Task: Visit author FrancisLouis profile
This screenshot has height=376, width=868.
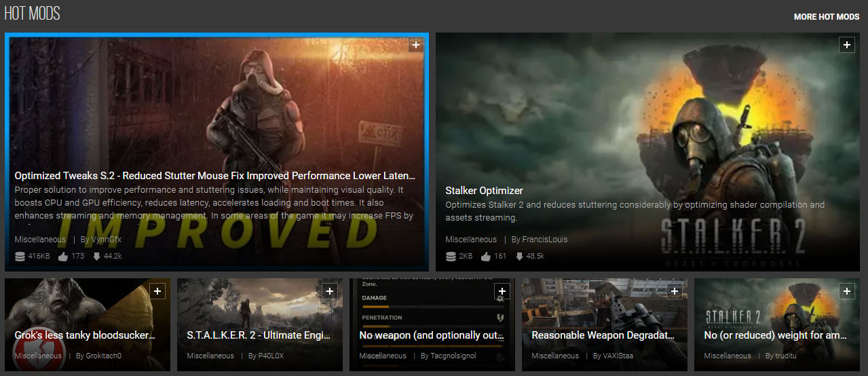Action: point(540,240)
